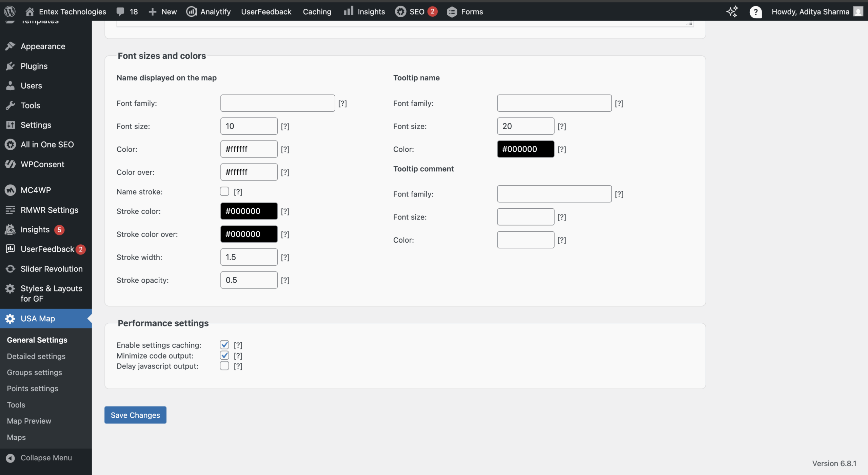Click the WordPress logo icon
868x475 pixels.
tap(10, 12)
